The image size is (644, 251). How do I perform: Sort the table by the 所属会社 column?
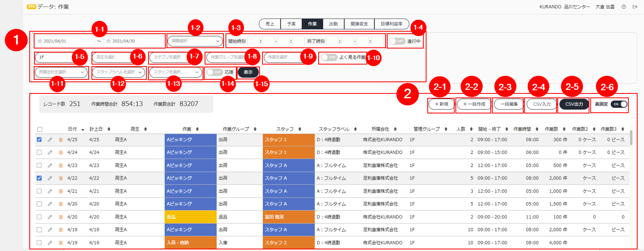395,129
